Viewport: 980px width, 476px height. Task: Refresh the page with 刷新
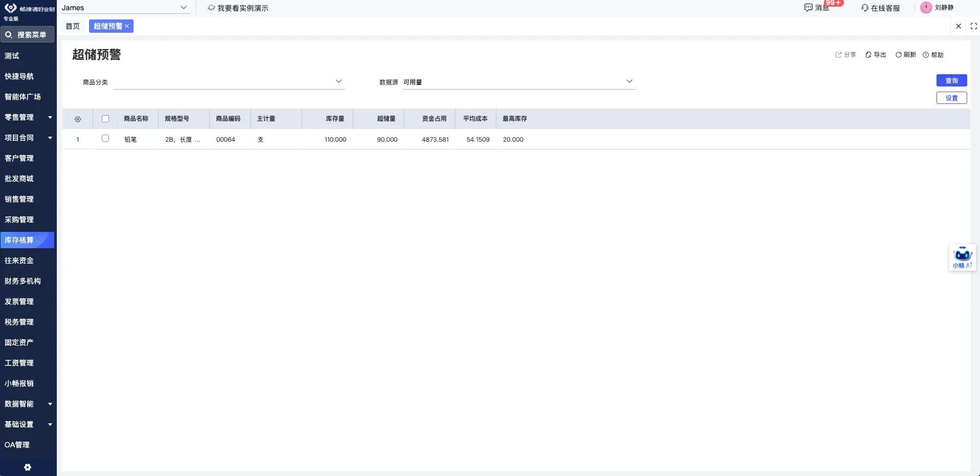pyautogui.click(x=905, y=55)
